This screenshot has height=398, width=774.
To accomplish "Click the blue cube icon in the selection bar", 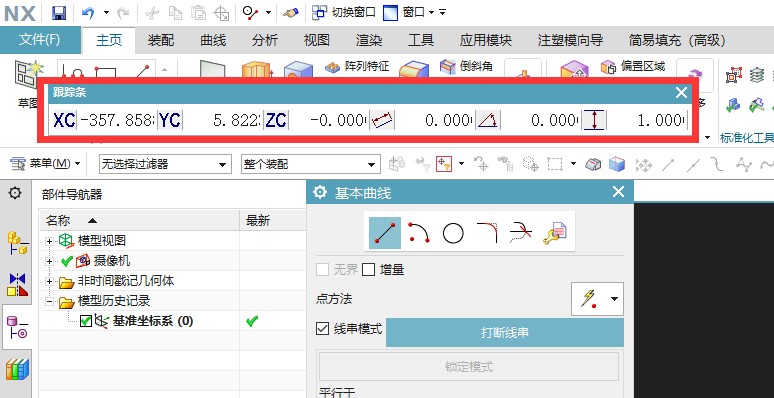I will click(x=617, y=164).
